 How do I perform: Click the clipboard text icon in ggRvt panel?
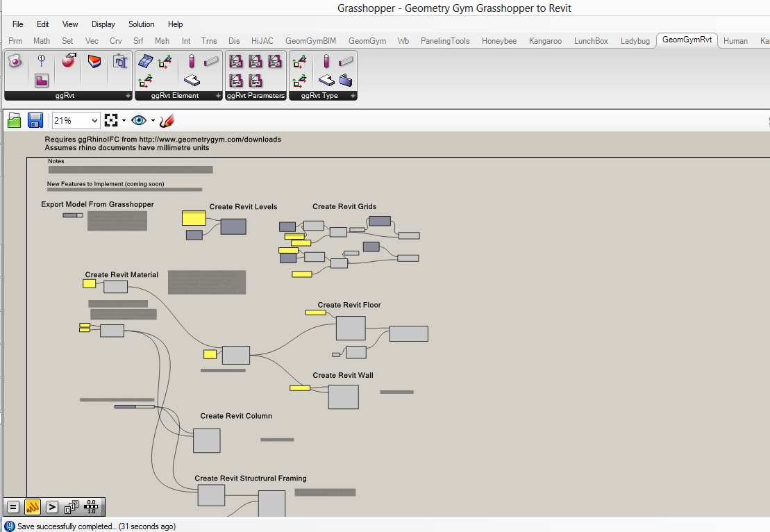tap(120, 61)
